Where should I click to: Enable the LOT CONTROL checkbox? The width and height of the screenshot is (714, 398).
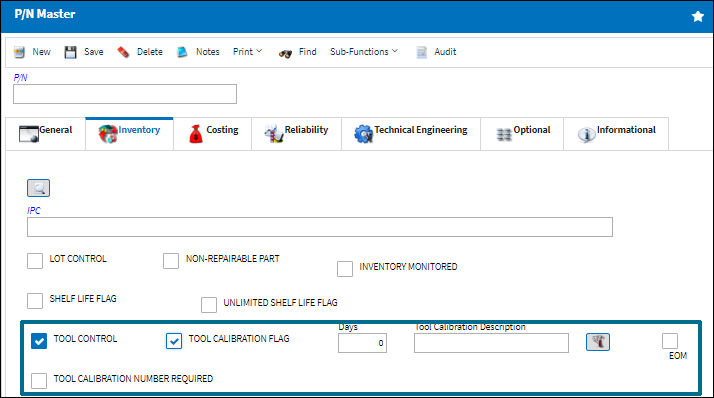(35, 261)
